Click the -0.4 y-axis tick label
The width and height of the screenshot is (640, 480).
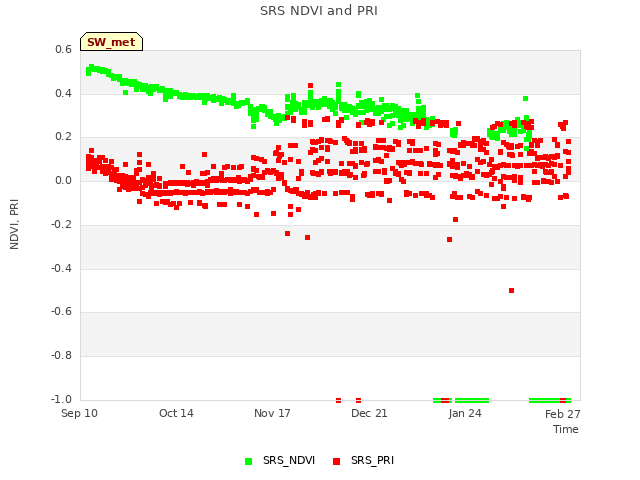62,268
